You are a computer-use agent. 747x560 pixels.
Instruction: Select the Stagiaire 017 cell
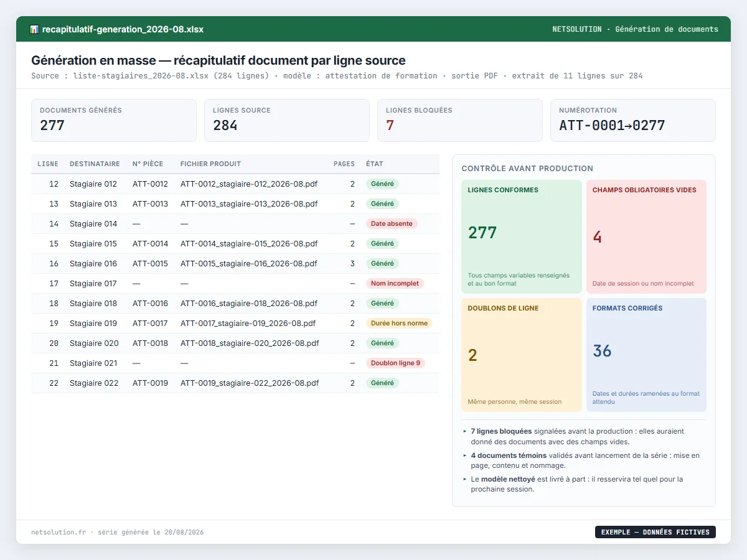[x=93, y=284]
